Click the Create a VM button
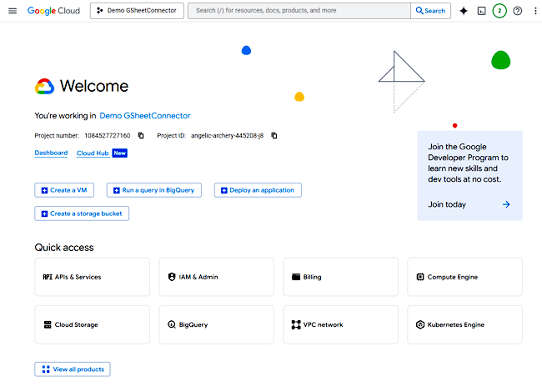Image resolution: width=542 pixels, height=392 pixels. point(64,190)
